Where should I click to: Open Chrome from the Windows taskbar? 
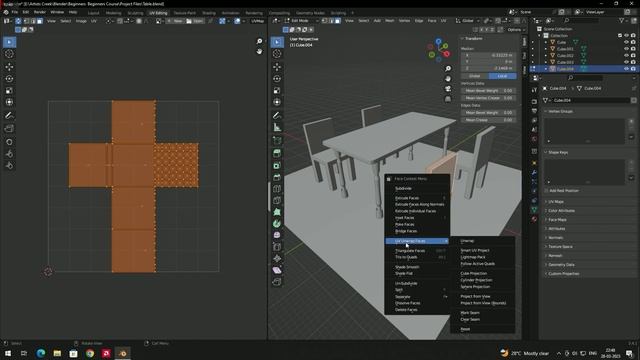(90, 353)
